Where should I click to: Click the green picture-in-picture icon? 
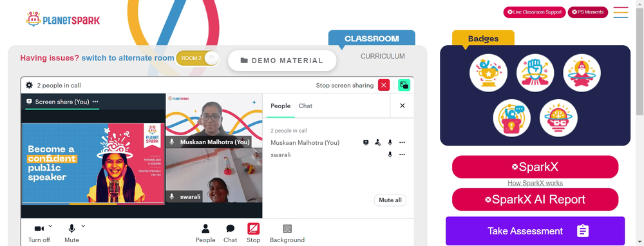point(404,85)
